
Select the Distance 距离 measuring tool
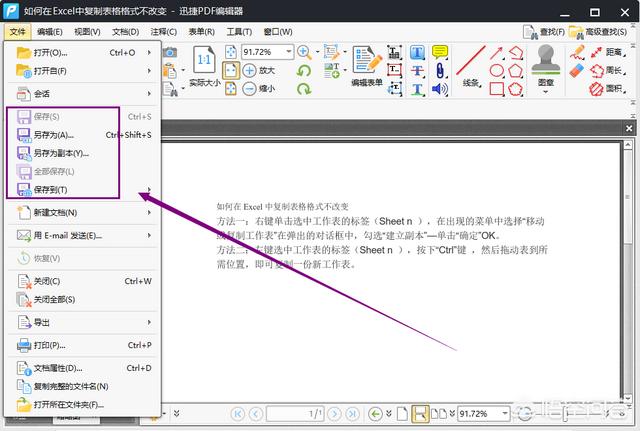pos(607,52)
